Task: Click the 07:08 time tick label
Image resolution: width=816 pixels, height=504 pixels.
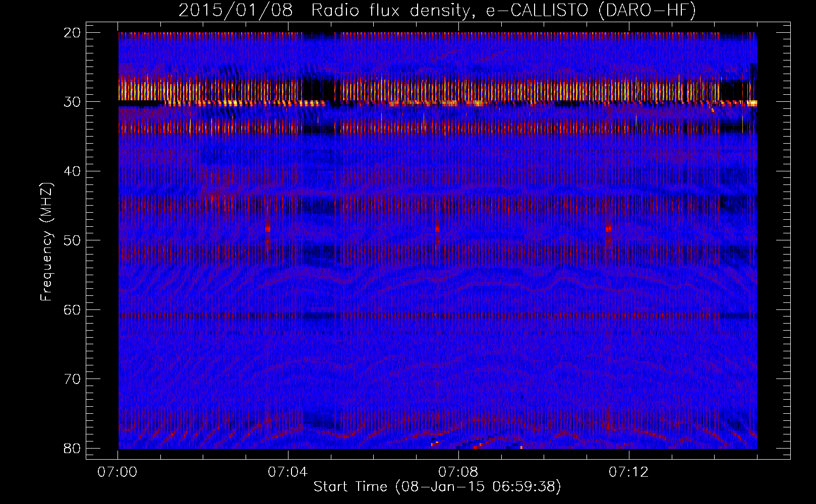Action: tap(458, 472)
